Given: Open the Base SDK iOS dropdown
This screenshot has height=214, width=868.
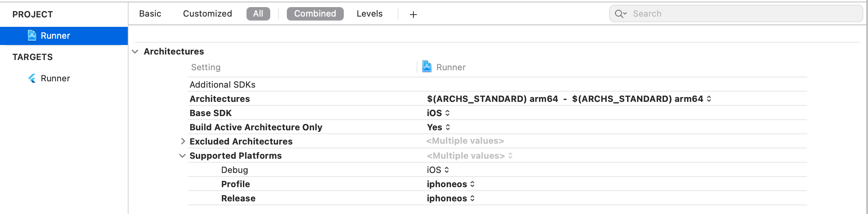Looking at the screenshot, I should [438, 113].
